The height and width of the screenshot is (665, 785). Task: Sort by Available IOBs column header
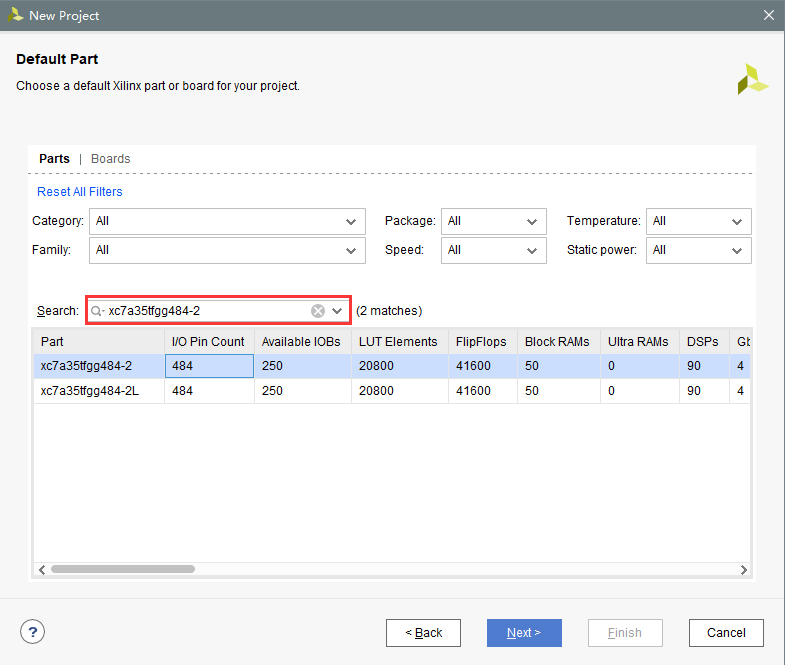pos(303,342)
